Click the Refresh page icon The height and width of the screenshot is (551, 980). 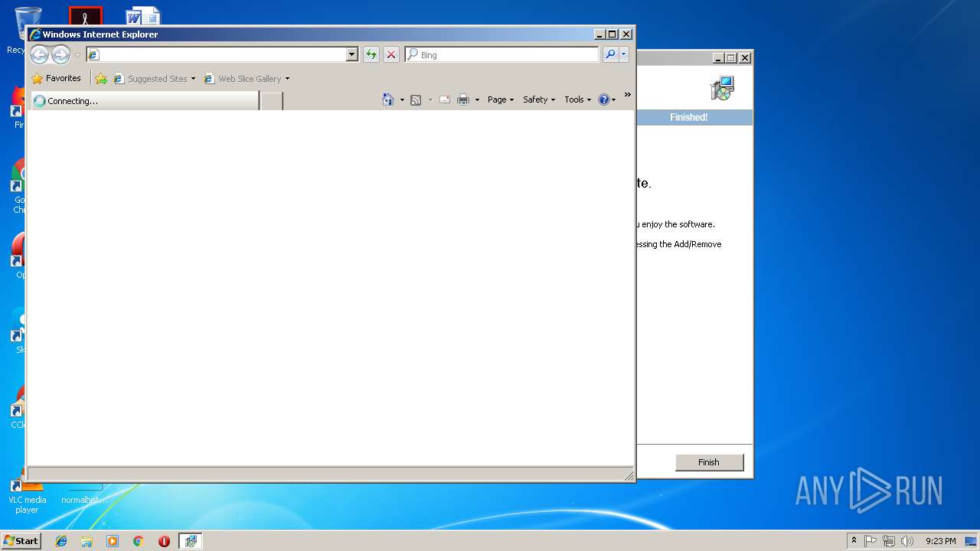click(x=371, y=54)
